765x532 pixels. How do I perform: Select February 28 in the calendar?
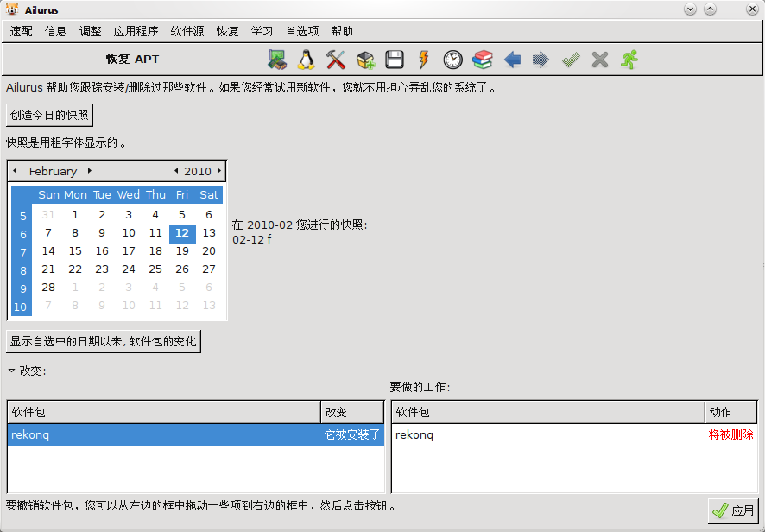tap(48, 288)
